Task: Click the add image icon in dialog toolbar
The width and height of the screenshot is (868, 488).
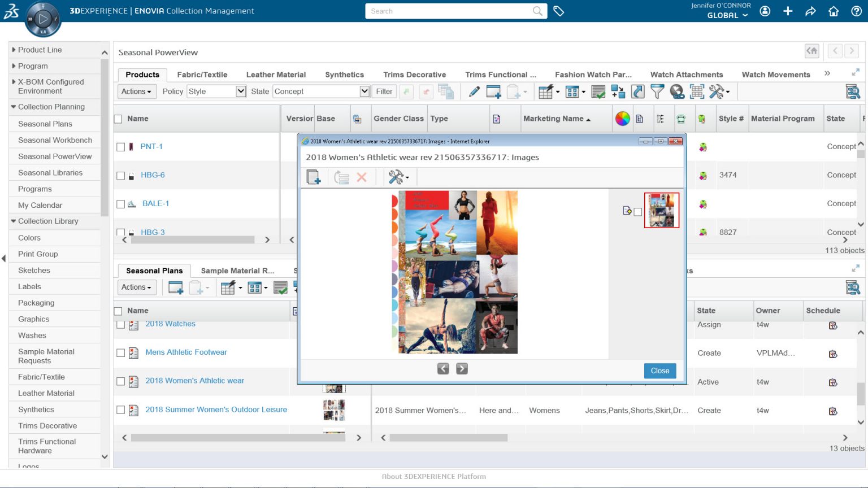Action: point(314,177)
